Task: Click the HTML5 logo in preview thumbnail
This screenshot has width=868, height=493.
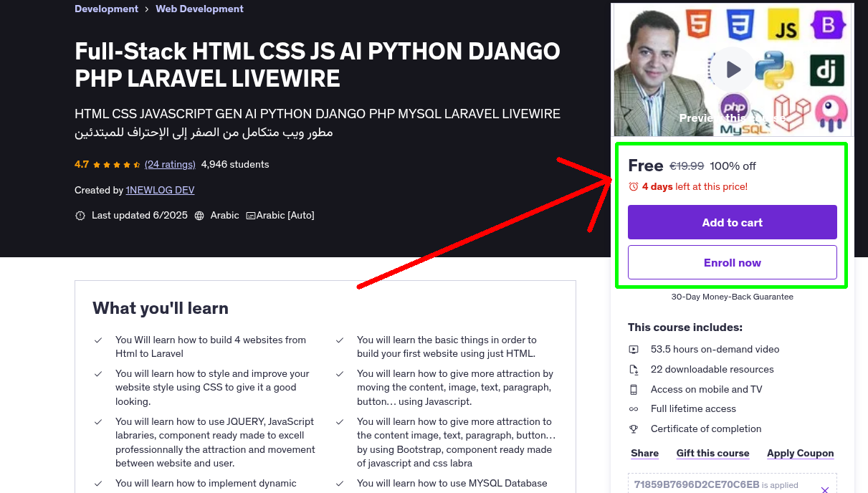Action: (697, 24)
